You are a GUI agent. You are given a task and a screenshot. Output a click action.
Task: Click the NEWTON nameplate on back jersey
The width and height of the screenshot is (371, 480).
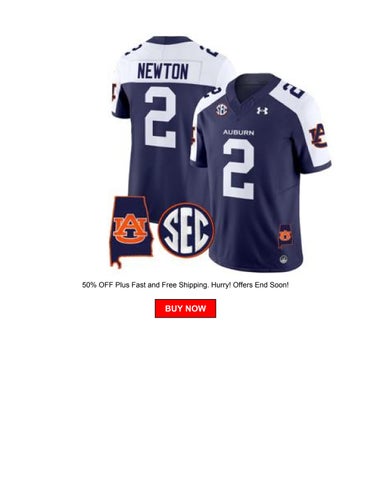tap(163, 72)
